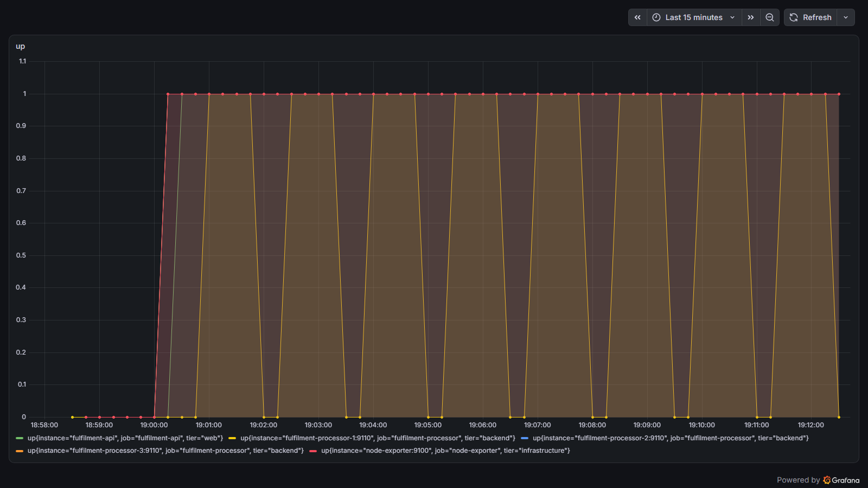Click the 1.1 y-axis value label
This screenshot has height=488, width=868.
tap(22, 61)
